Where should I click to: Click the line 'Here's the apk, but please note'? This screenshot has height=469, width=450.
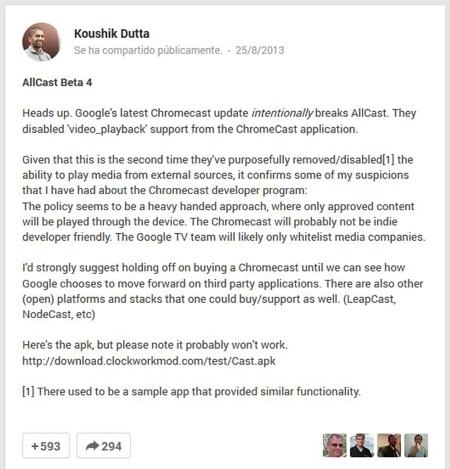click(x=155, y=345)
